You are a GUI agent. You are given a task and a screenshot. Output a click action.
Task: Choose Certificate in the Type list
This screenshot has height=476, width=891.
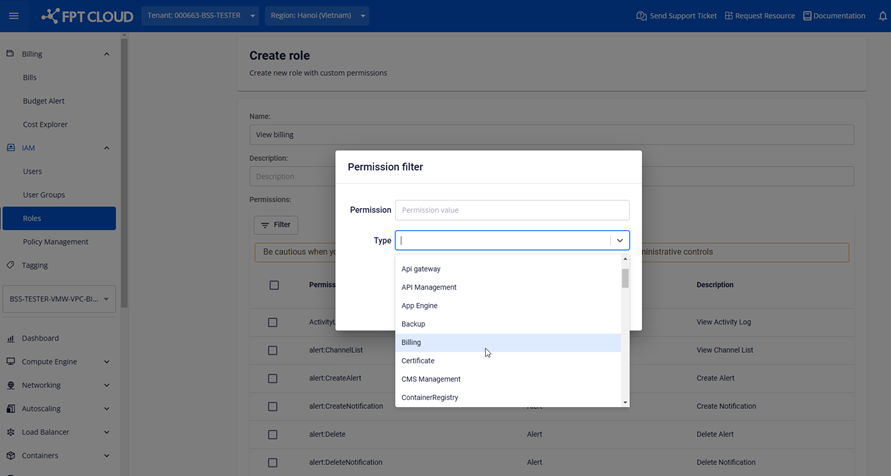(418, 361)
